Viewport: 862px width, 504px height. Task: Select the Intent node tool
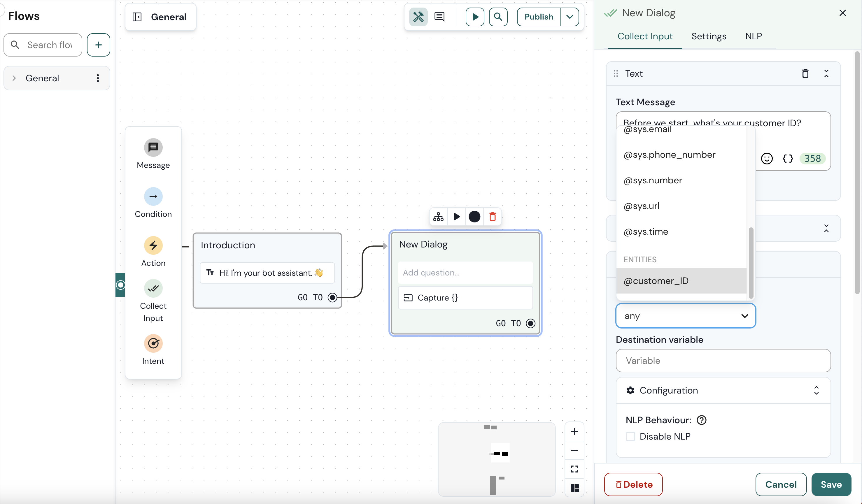(153, 350)
